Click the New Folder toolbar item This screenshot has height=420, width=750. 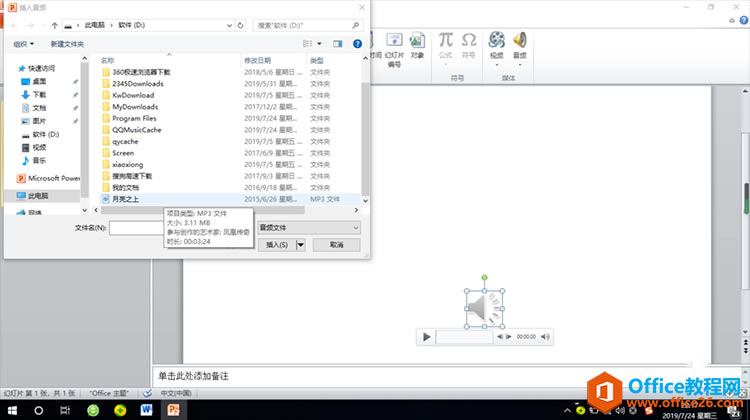[x=67, y=44]
